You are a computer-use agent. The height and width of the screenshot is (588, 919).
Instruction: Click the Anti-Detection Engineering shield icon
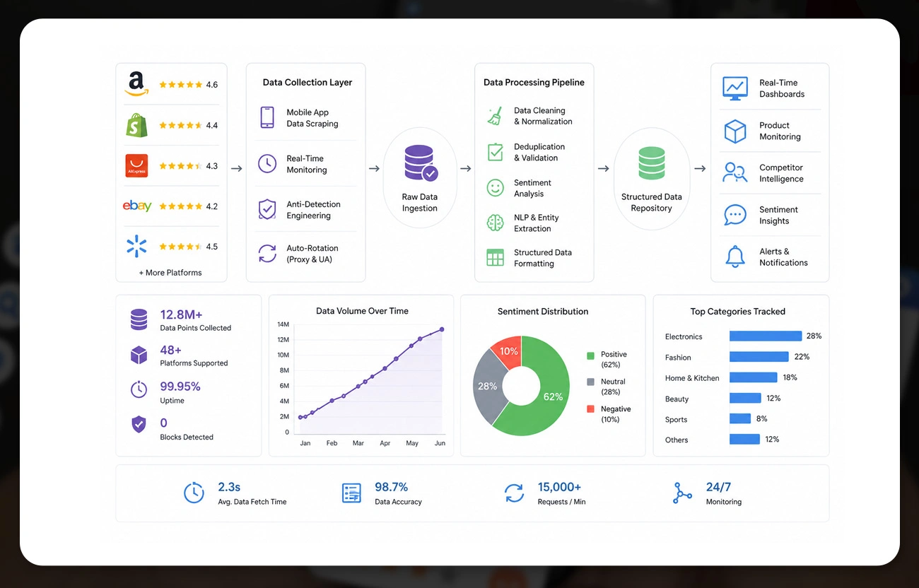tap(267, 209)
